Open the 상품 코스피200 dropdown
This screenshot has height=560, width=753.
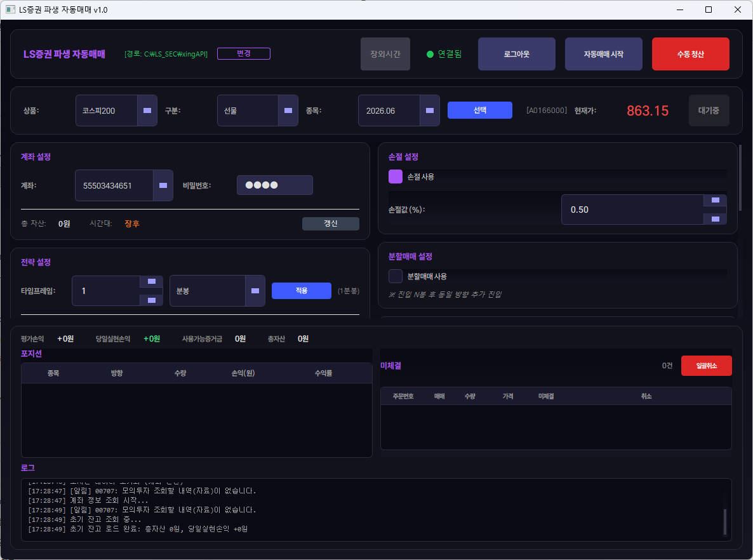(147, 110)
